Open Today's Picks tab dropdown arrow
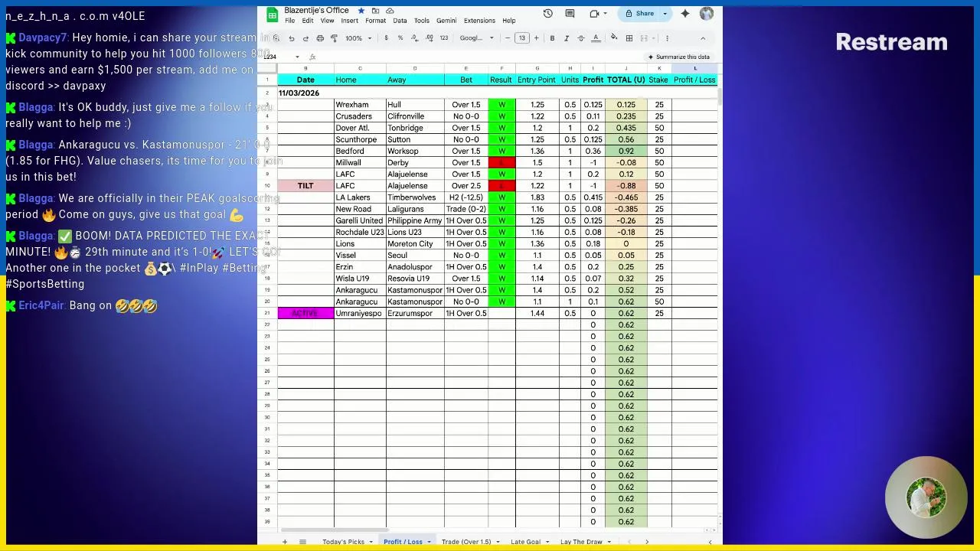980x551 pixels. point(371,542)
